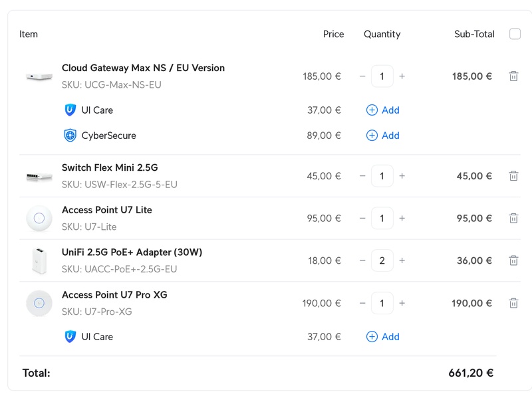Remove Switch Flex Mini 2.5G with trash icon
The width and height of the screenshot is (532, 394).
pyautogui.click(x=513, y=176)
